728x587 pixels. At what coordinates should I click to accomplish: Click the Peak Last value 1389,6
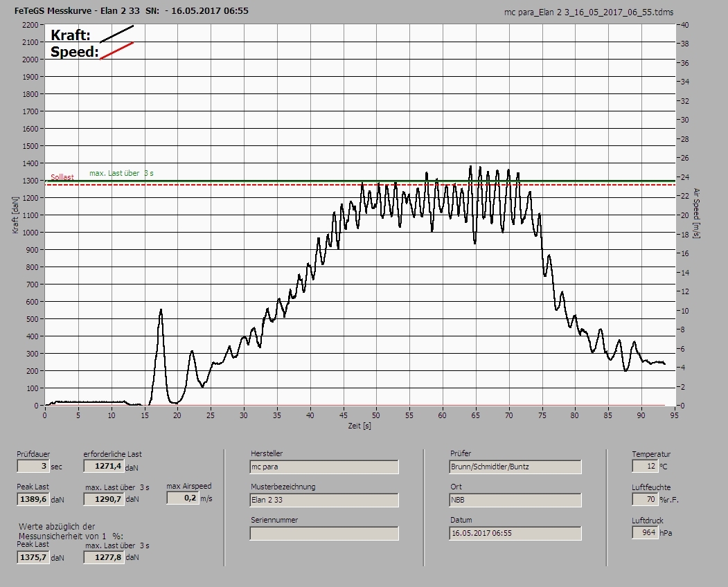pos(33,499)
